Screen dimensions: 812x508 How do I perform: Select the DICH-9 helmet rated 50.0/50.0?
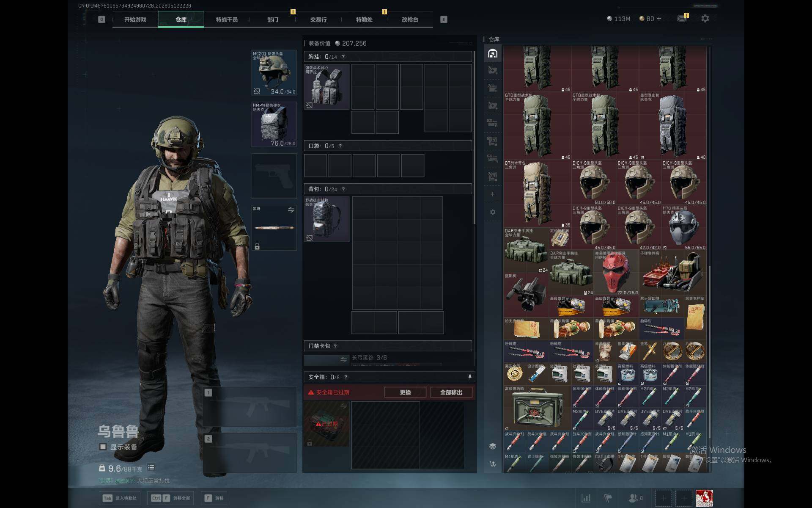[593, 183]
